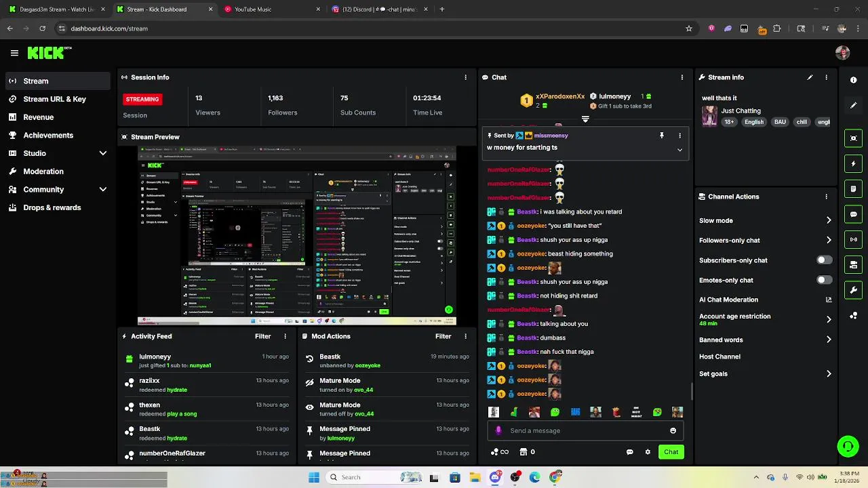Expand Set goals option
868x488 pixels.
(829, 373)
